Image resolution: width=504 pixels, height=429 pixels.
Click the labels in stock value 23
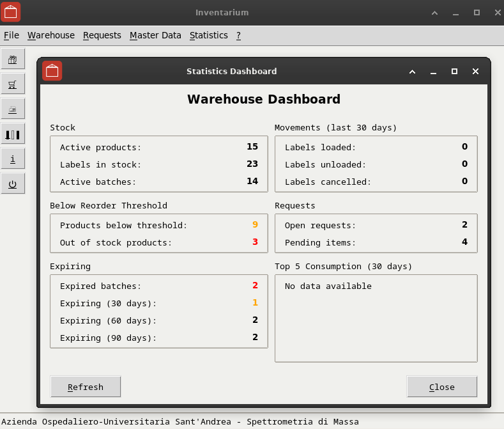click(252, 164)
